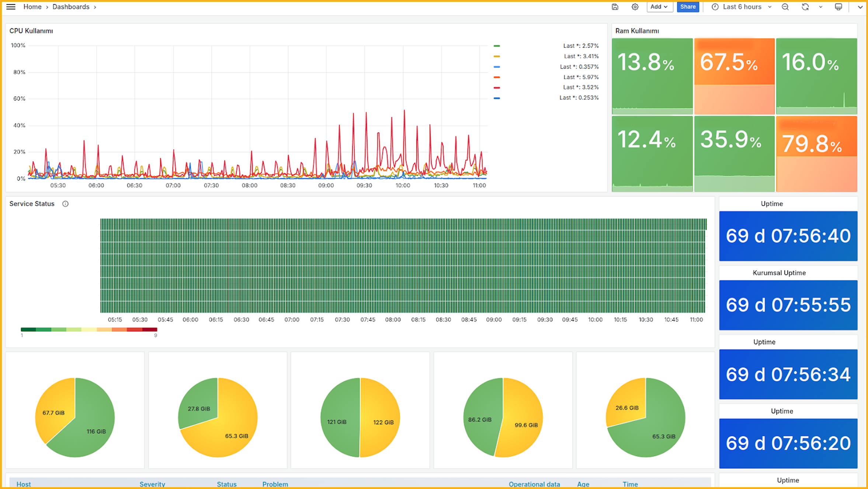The width and height of the screenshot is (868, 489).
Task: Click the info icon on Service Status panel
Action: pos(65,204)
